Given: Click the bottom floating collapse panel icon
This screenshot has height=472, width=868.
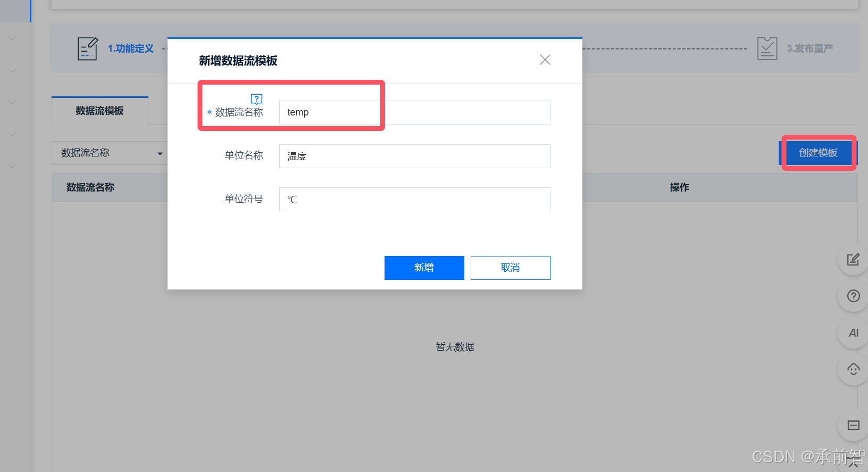Looking at the screenshot, I should point(853,425).
